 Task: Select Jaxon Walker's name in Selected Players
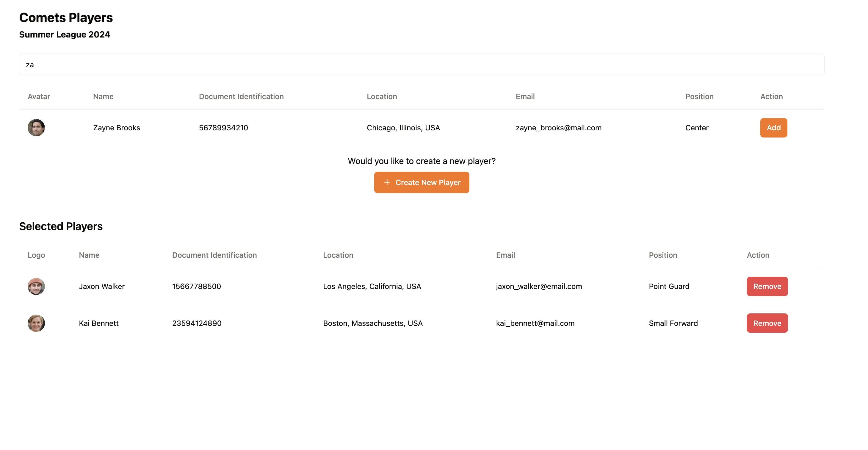pyautogui.click(x=102, y=286)
